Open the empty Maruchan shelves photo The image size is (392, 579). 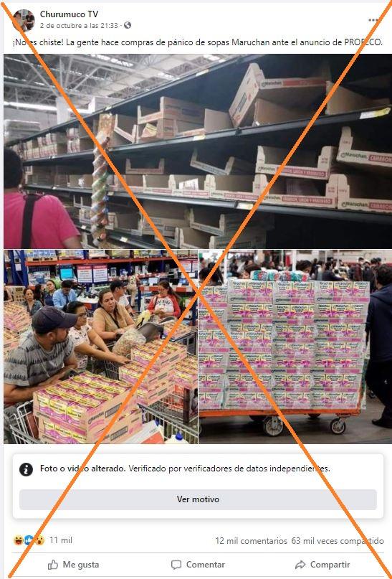198,151
